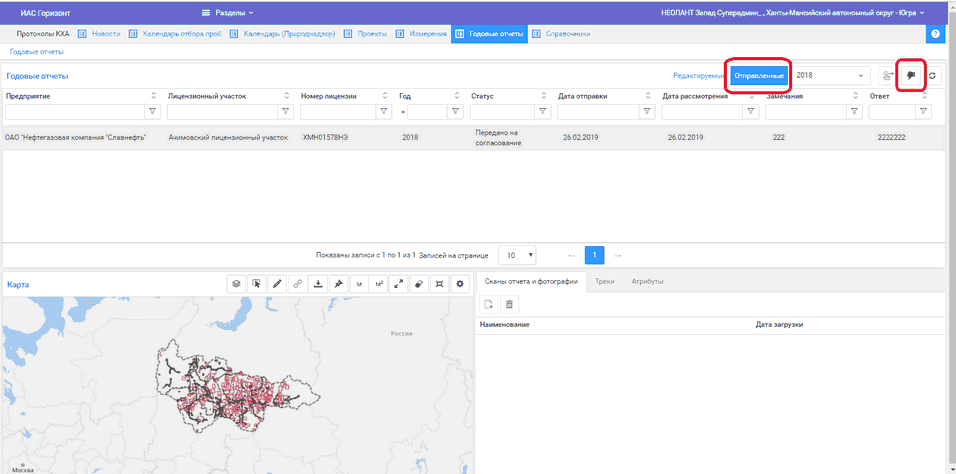This screenshot has width=956, height=474.
Task: Switch to 'Редактируемые' reports view
Action: click(x=699, y=76)
